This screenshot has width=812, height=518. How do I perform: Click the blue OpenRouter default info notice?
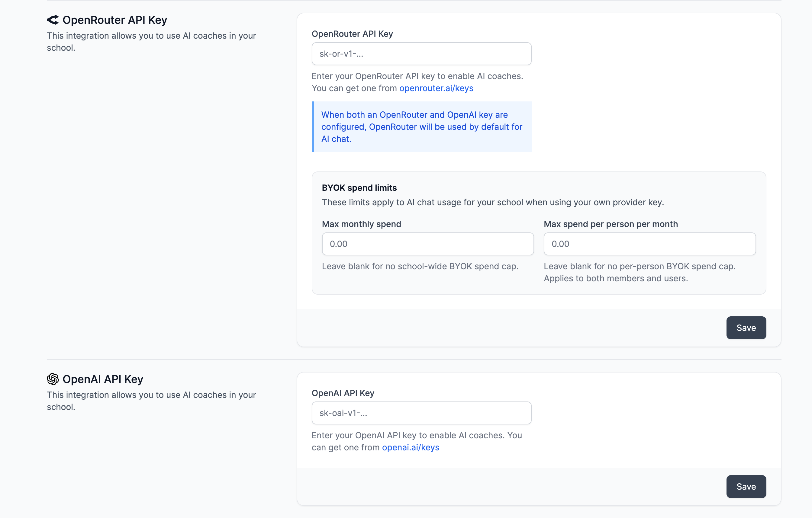(421, 127)
